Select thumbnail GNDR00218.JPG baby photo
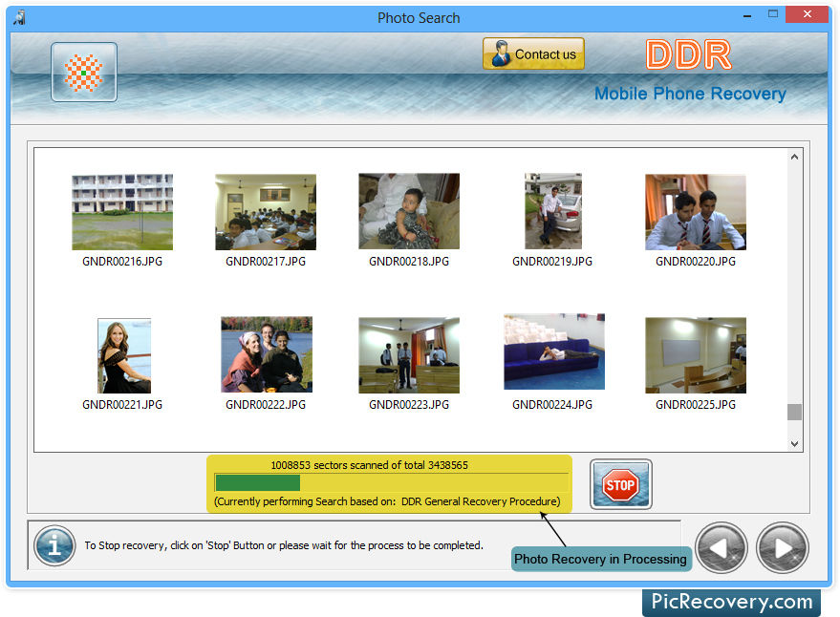Screen dimensions: 840x617 pos(409,211)
